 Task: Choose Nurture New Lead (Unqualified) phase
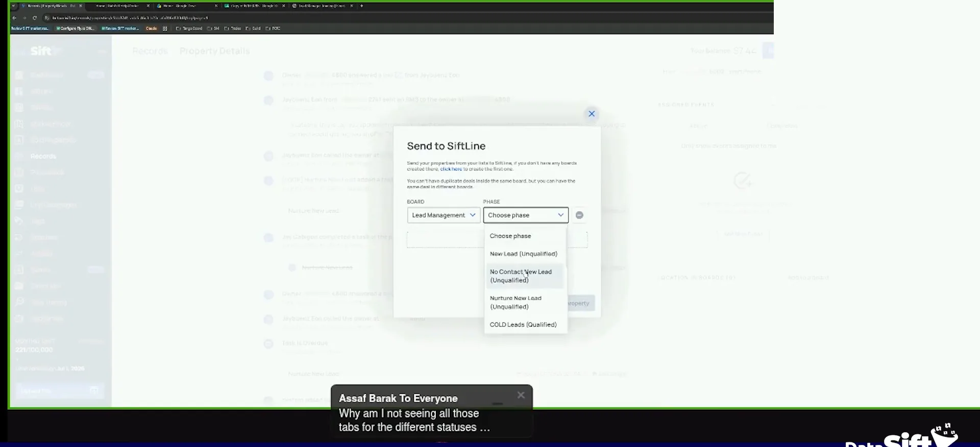(x=525, y=303)
